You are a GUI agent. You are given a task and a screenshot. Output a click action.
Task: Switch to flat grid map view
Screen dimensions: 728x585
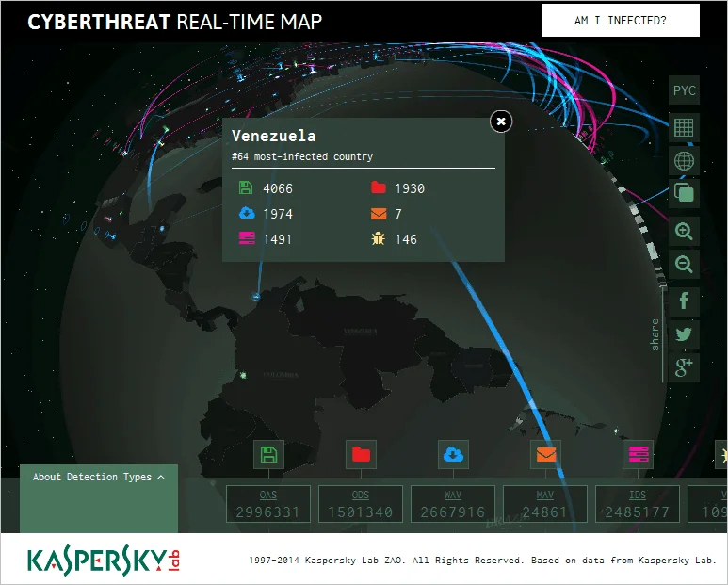point(684,126)
